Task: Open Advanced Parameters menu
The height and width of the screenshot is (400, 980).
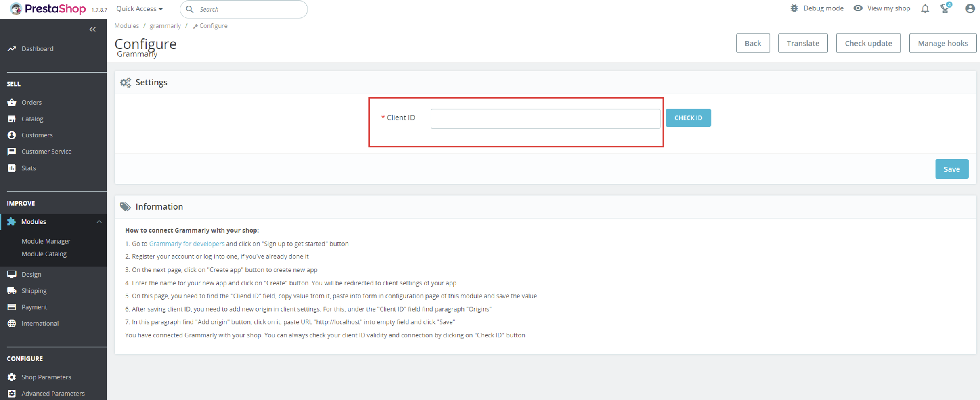Action: (53, 394)
